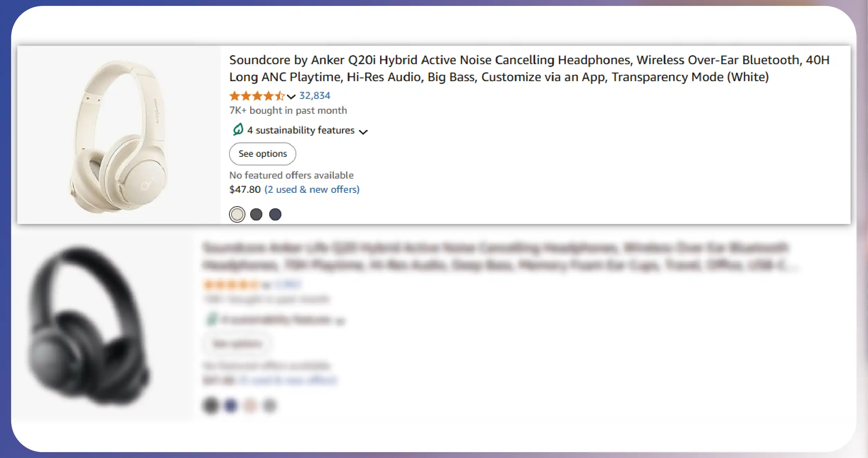Select the white color swatch for Q20i

tap(237, 214)
